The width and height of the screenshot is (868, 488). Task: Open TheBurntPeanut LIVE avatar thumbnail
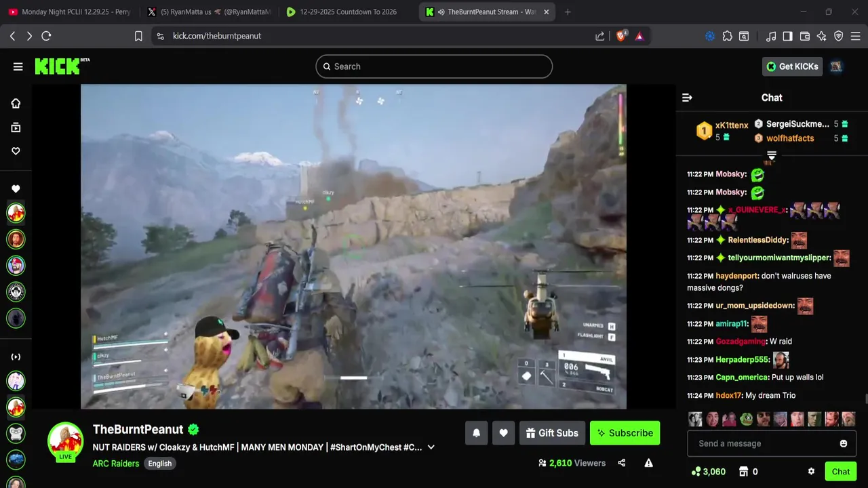[65, 441]
